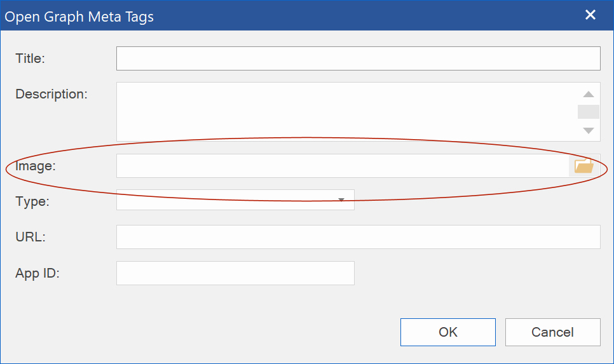Click inside the Description text area
Viewport: 614px width, 364px height.
coord(346,112)
